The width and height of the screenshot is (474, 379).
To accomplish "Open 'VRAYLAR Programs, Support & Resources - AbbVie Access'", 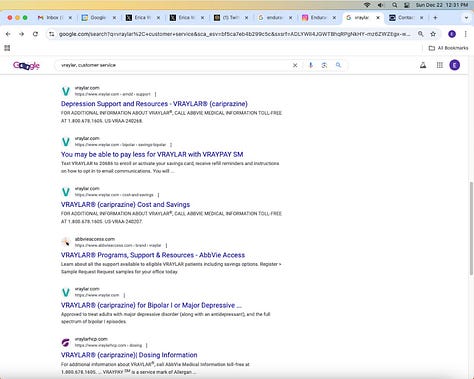I will [x=153, y=255].
